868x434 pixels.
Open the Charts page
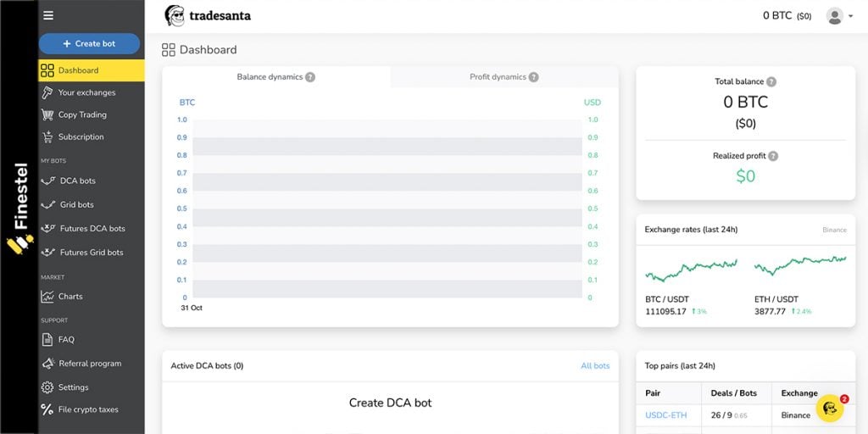coord(70,296)
